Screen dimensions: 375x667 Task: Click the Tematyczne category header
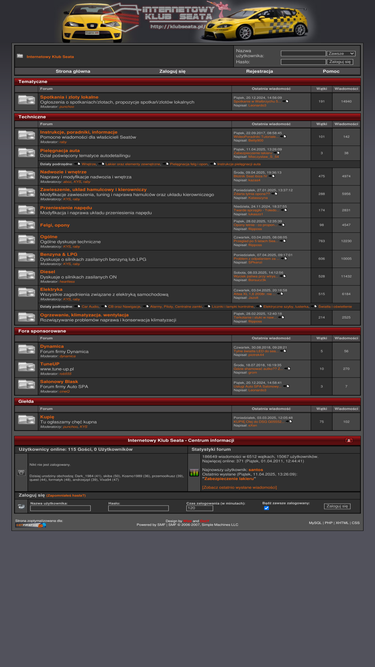(32, 81)
